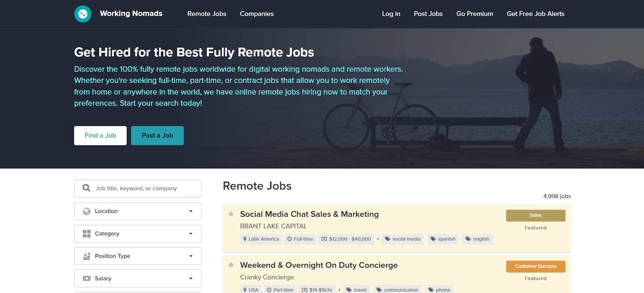Click the search magnifier icon
Image resolution: width=644 pixels, height=293 pixels.
86,188
